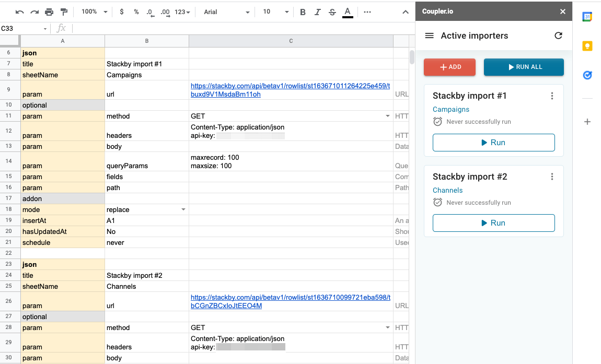Collapse the toolbar with the up chevron
The image size is (601, 364).
pos(405,12)
